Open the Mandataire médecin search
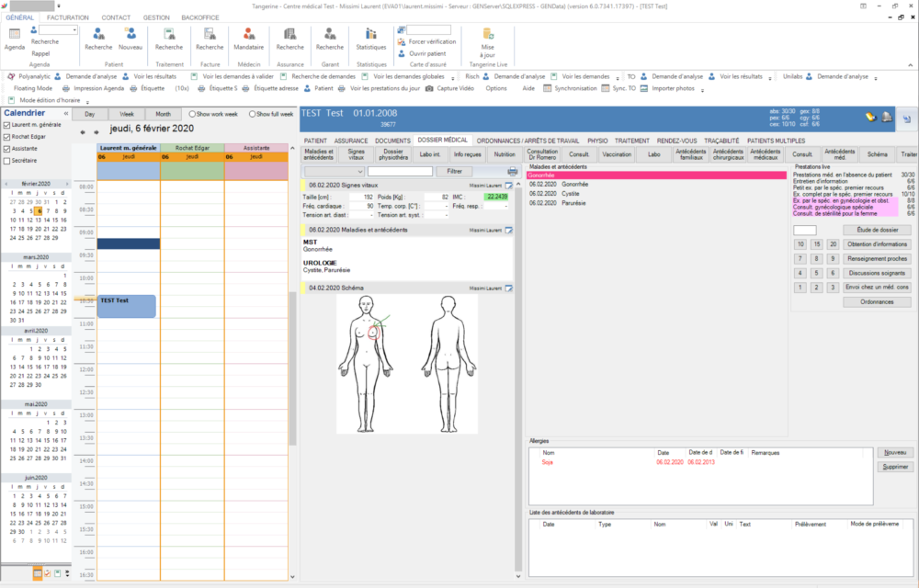 tap(248, 35)
